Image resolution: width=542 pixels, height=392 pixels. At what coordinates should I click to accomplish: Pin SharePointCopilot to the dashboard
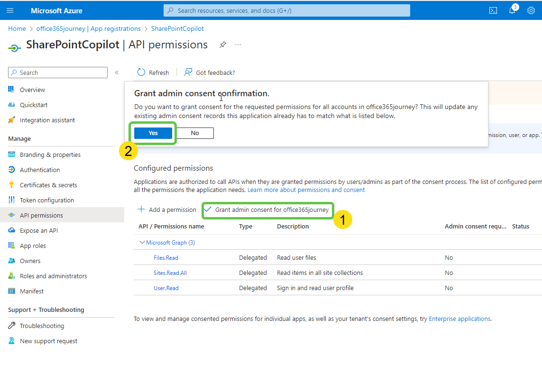(222, 44)
